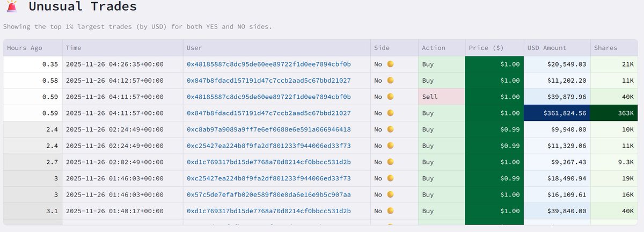Click the $1.00 price in the $361,824.56 row
The image size is (644, 232).
click(x=494, y=113)
